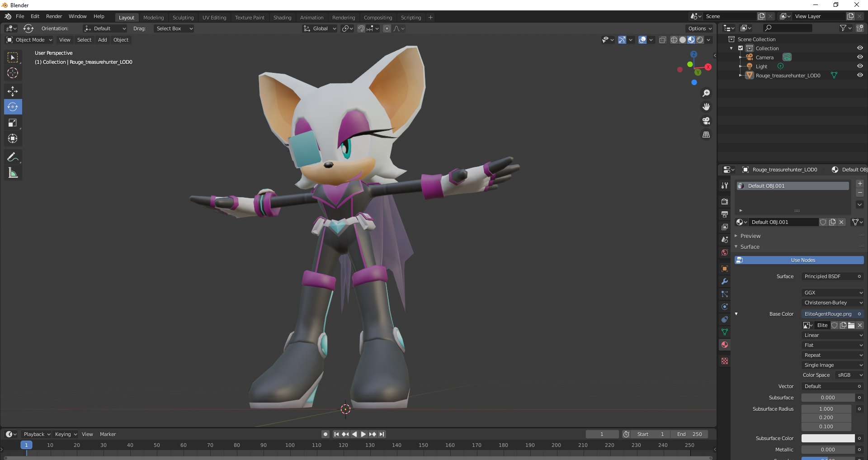The height and width of the screenshot is (460, 868).
Task: Click the Base Color EliteAgentRouge.png button
Action: click(x=828, y=314)
